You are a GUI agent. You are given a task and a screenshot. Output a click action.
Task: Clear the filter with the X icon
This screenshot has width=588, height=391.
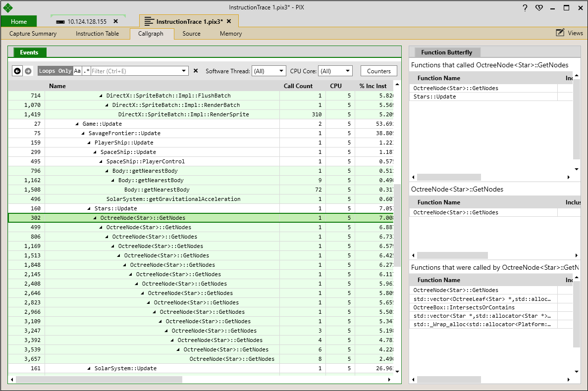(x=195, y=71)
